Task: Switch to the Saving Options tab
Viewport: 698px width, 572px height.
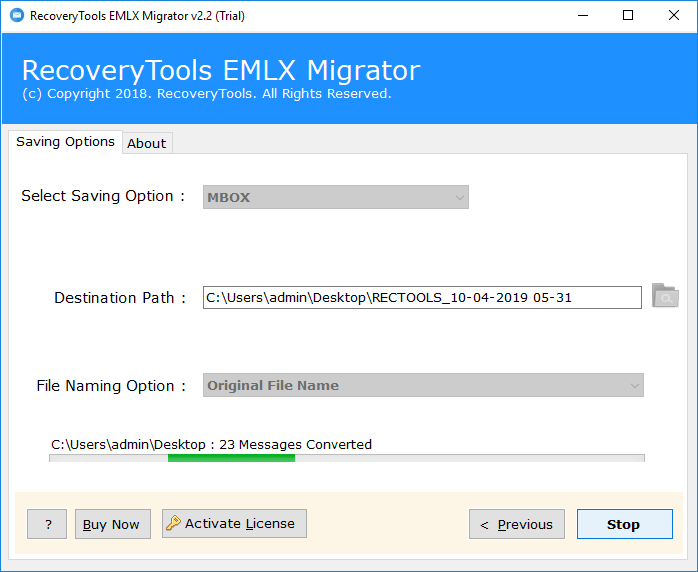Action: 65,142
